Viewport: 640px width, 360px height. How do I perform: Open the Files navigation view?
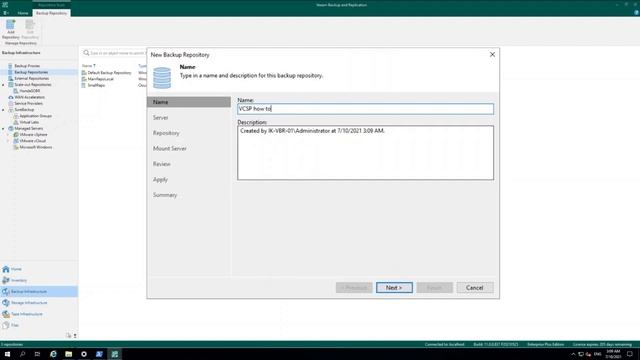(39, 325)
